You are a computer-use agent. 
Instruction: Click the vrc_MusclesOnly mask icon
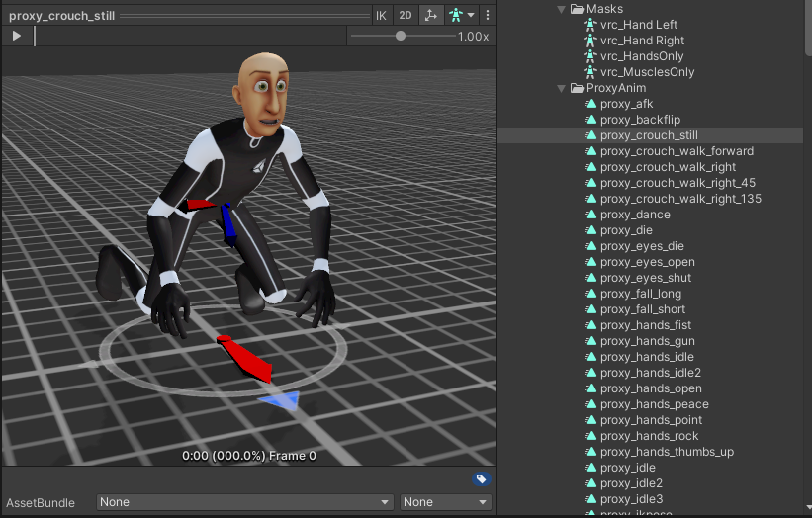click(590, 72)
